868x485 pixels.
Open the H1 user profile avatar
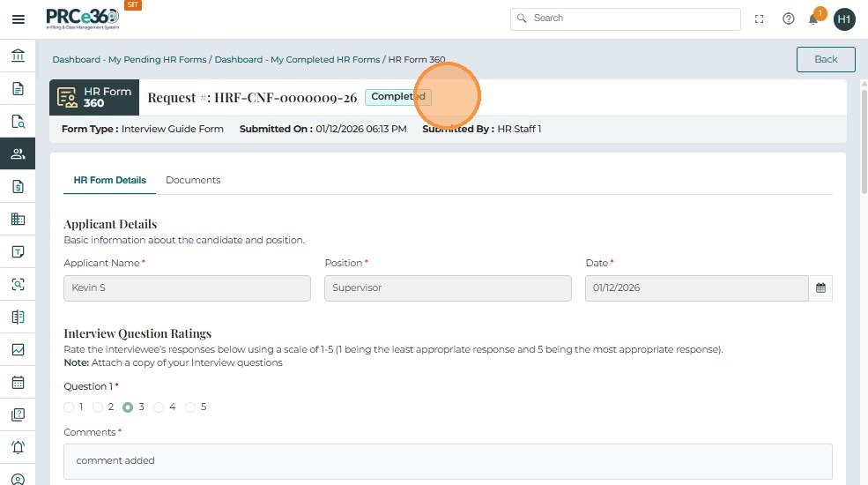click(x=844, y=19)
